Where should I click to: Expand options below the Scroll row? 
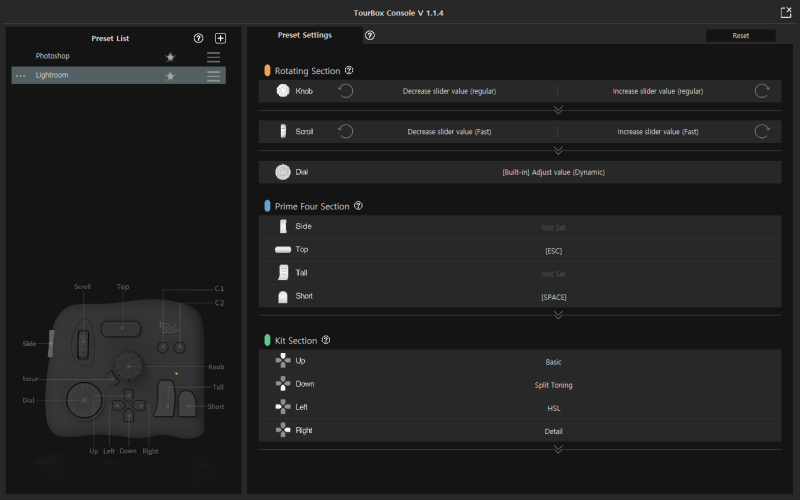coord(558,150)
